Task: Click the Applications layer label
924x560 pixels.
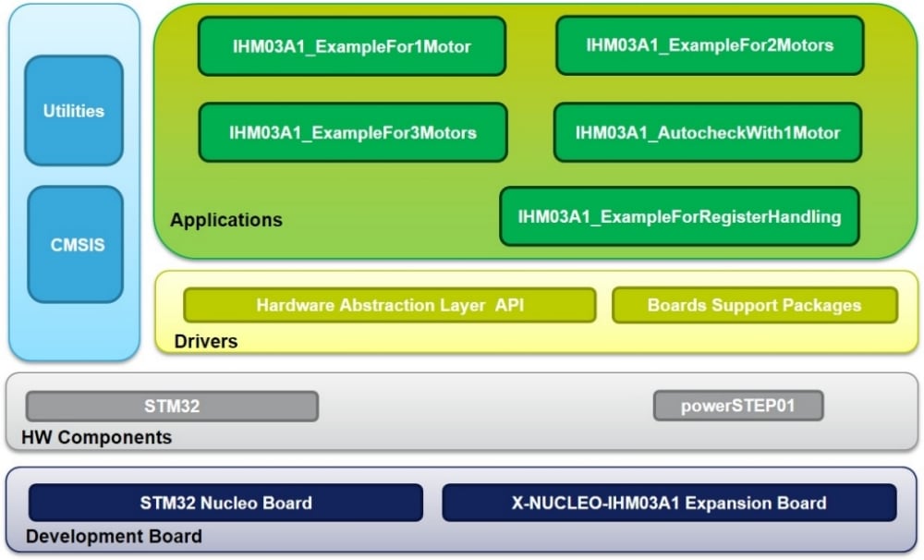Action: (225, 221)
